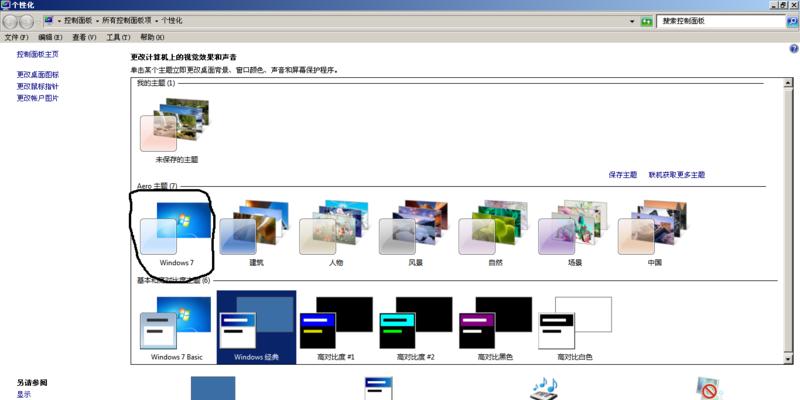The height and width of the screenshot is (400, 800).
Task: Choose the 高对比度 #1 theme
Action: tap(336, 329)
